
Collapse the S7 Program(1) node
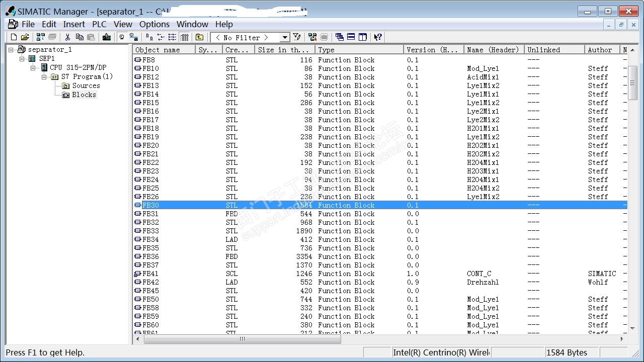[44, 77]
